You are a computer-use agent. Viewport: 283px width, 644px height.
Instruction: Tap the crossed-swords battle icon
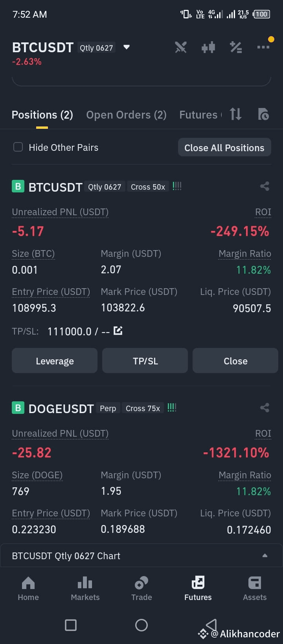pos(181,48)
